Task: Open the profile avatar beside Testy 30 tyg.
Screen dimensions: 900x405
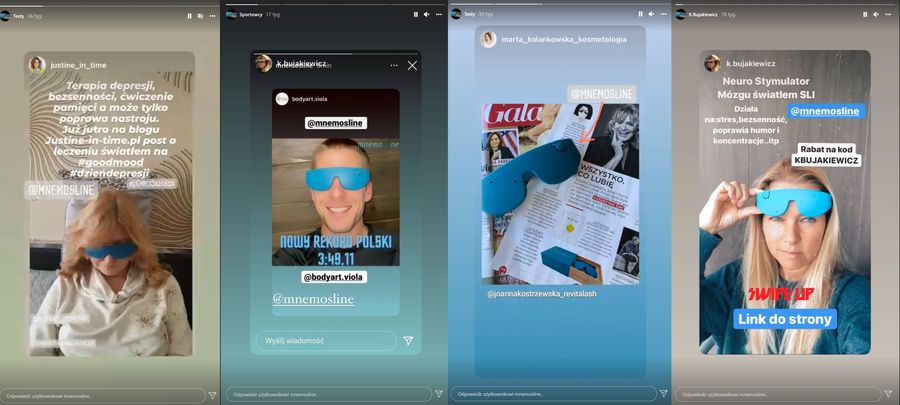Action: pyautogui.click(x=456, y=14)
